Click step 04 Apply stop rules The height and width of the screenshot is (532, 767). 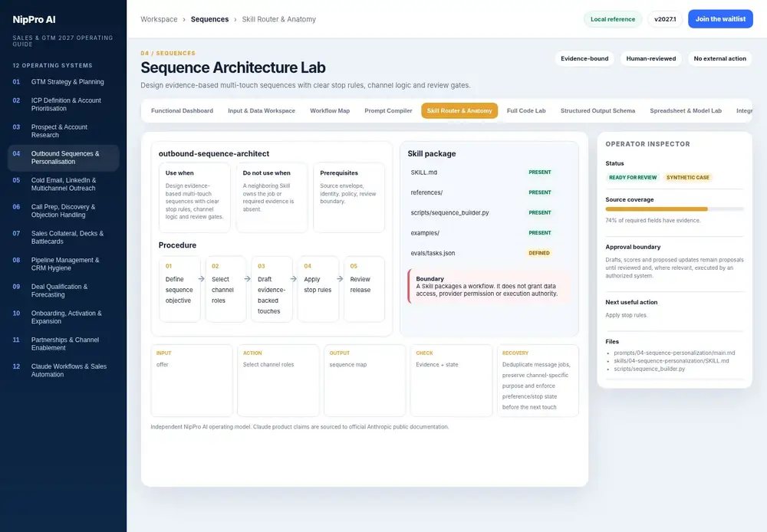318,289
